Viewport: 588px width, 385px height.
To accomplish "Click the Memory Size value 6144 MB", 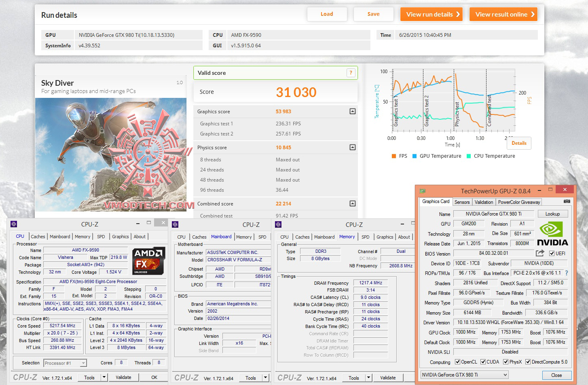I will coord(472,313).
